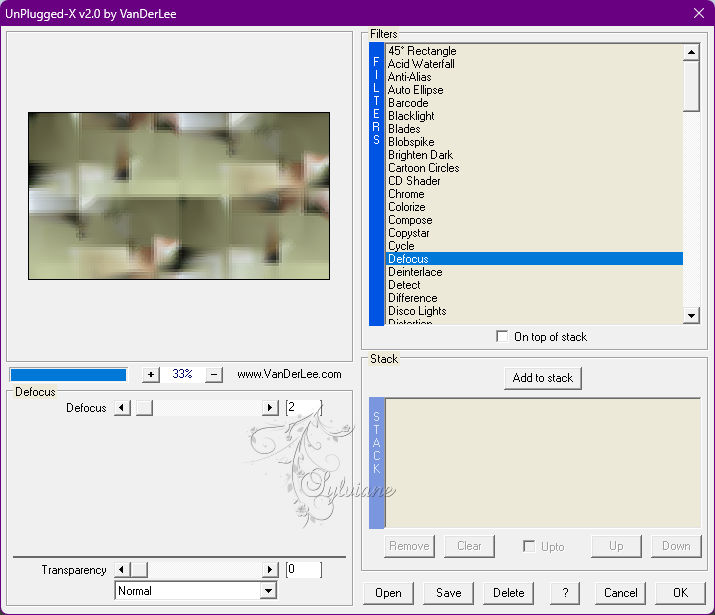Viewport: 715px width, 615px height.
Task: Zoom in preview with plus button
Action: 150,375
